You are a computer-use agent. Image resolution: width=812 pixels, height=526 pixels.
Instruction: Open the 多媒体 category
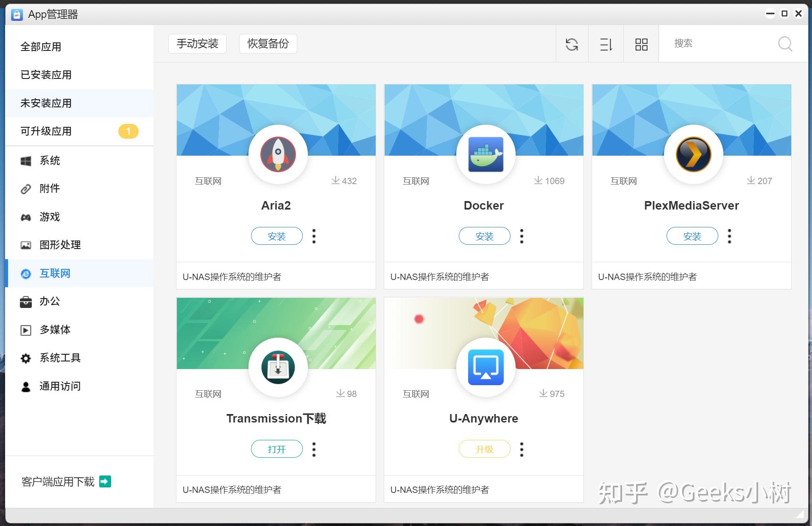[79, 330]
